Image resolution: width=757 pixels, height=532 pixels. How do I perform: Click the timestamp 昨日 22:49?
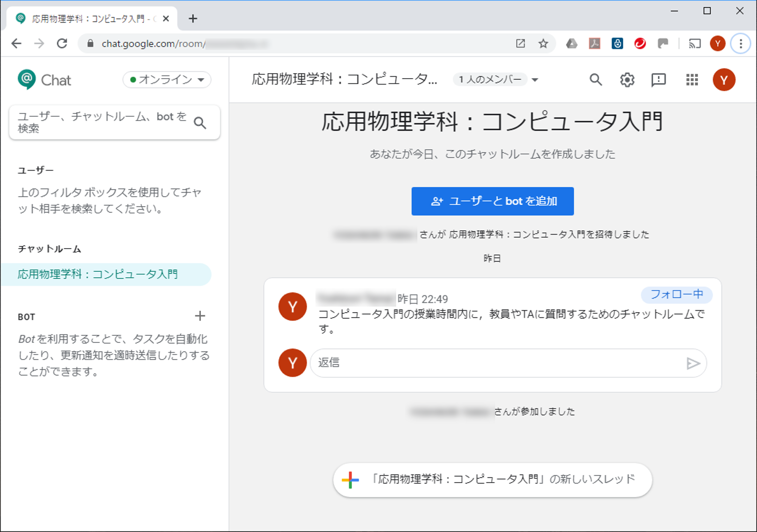point(423,299)
